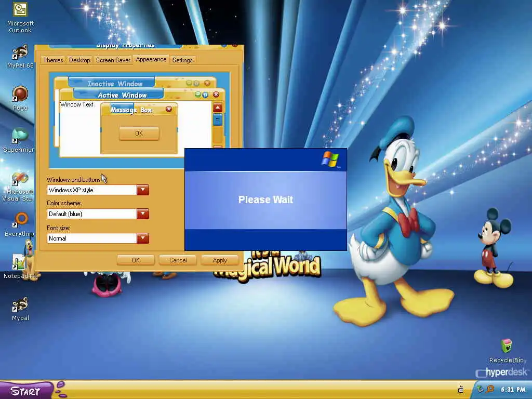532x399 pixels.
Task: Switch to the Settings tab
Action: pos(182,60)
